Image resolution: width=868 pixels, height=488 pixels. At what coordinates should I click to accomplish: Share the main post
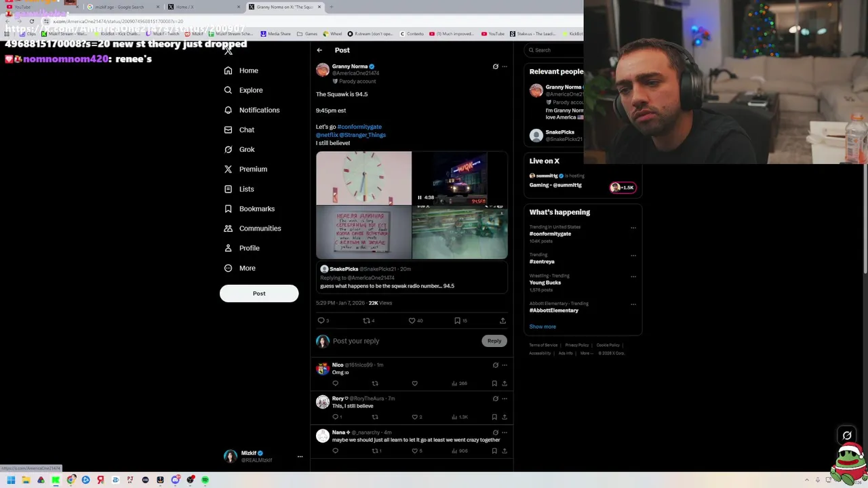[x=502, y=321]
